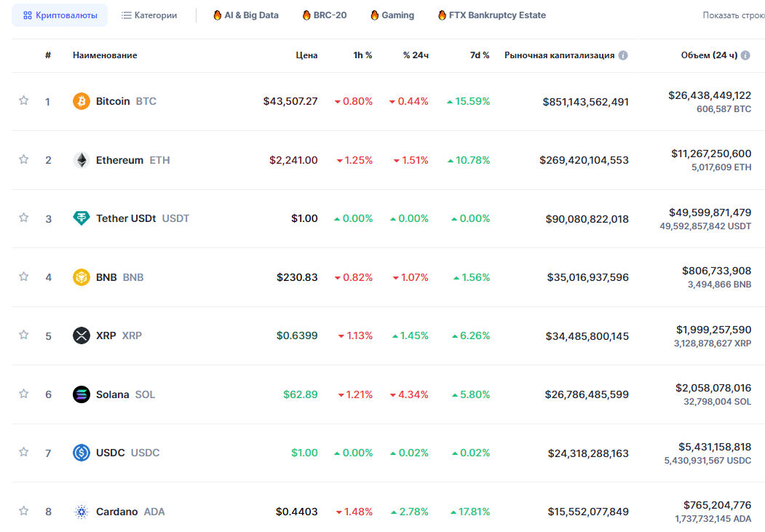Click Solana price $62.89
The width and height of the screenshot is (765, 532).
pyautogui.click(x=301, y=394)
